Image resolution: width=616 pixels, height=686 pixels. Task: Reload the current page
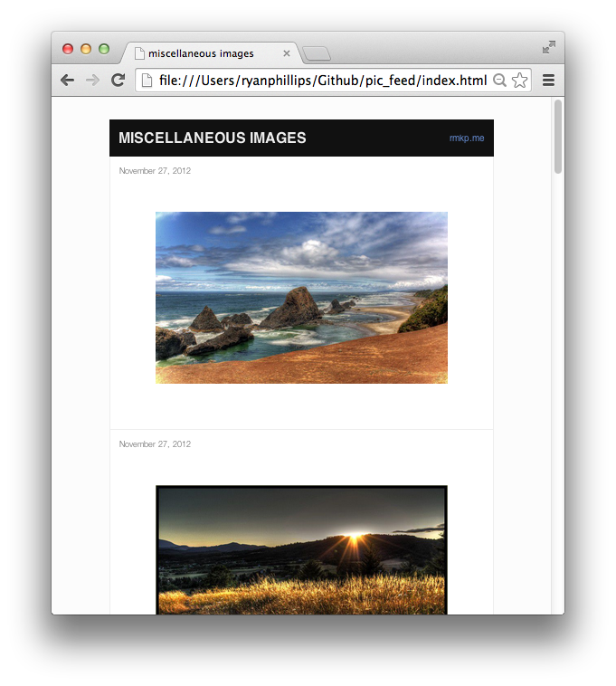(118, 81)
